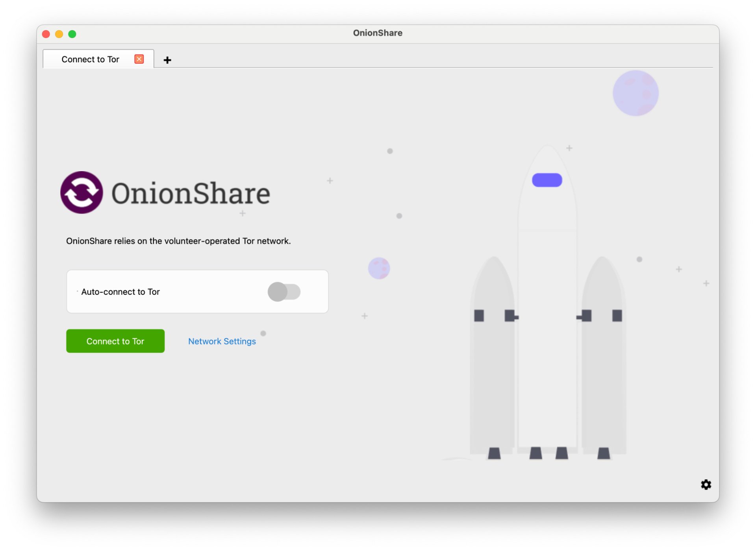
Task: Open a new tab with plus icon
Action: pyautogui.click(x=167, y=60)
